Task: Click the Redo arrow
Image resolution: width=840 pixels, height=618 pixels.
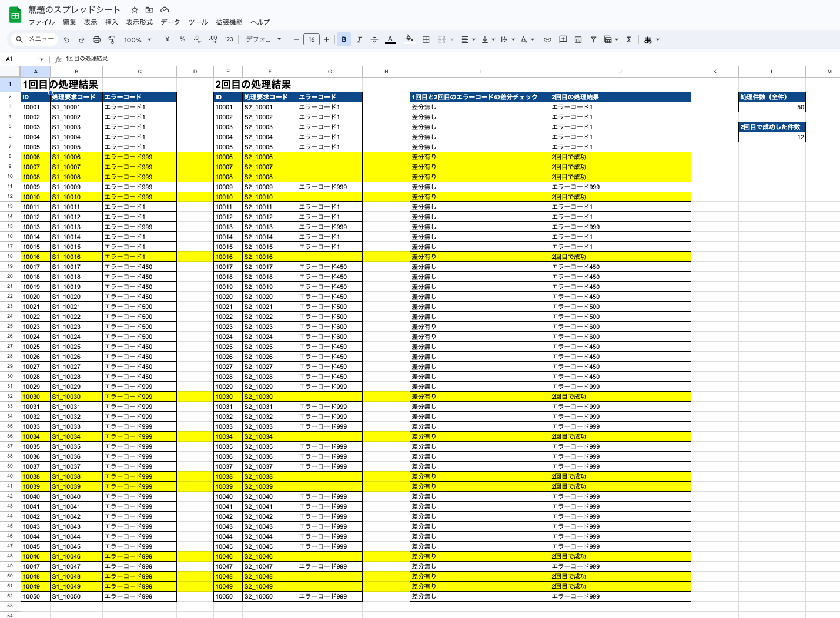Action: tap(82, 40)
